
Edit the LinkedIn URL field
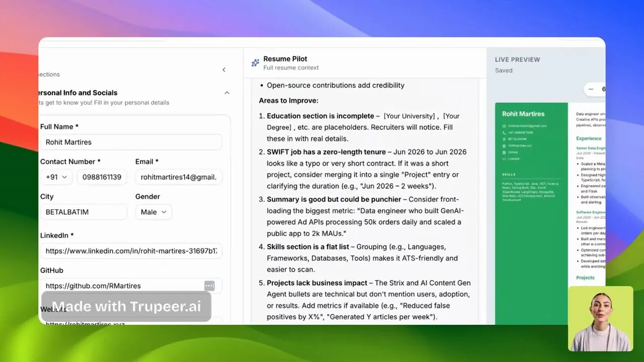click(x=130, y=251)
